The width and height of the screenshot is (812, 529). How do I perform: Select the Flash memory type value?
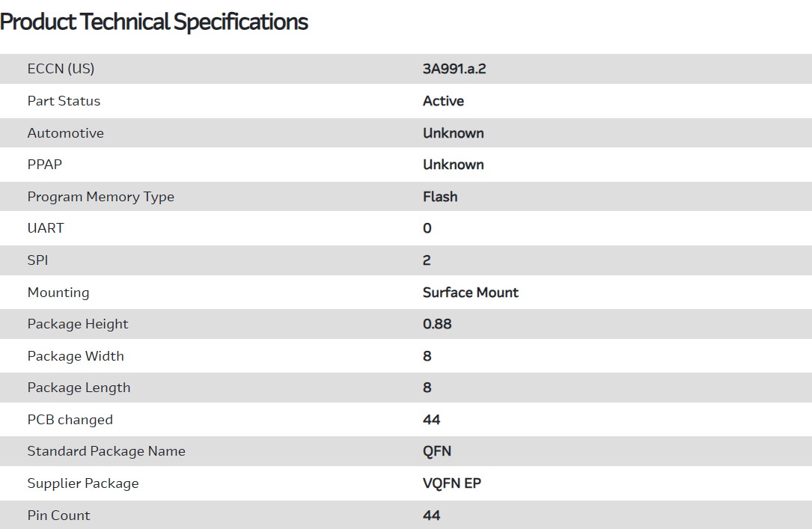coord(440,197)
